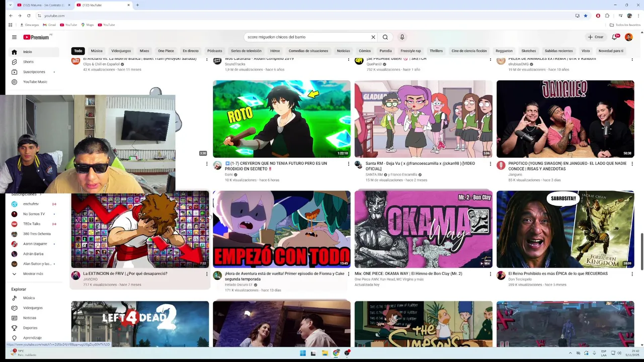Click the magnifying glass search button
This screenshot has width=644, height=362.
pyautogui.click(x=385, y=37)
